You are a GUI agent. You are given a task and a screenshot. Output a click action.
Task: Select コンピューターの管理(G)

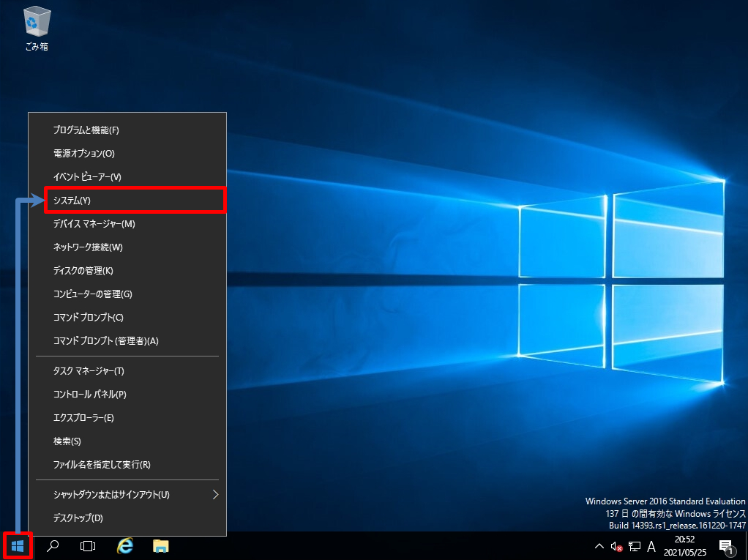click(127, 294)
